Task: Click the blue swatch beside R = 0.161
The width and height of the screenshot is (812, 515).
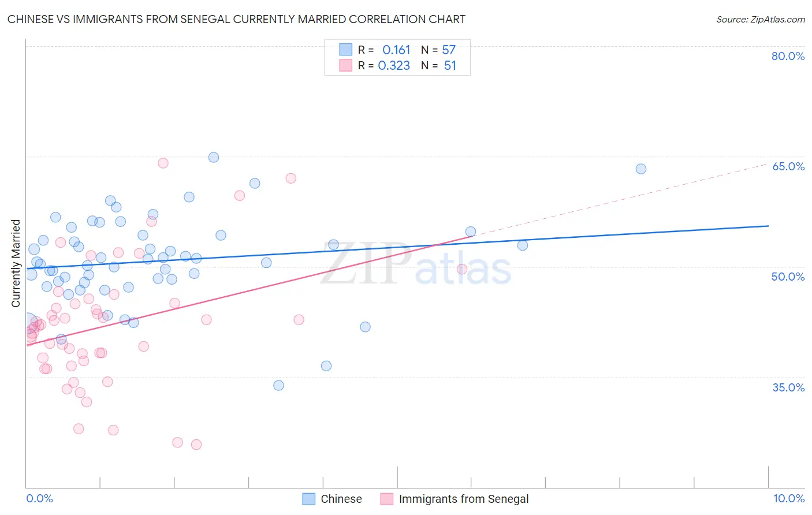Action: [x=345, y=50]
